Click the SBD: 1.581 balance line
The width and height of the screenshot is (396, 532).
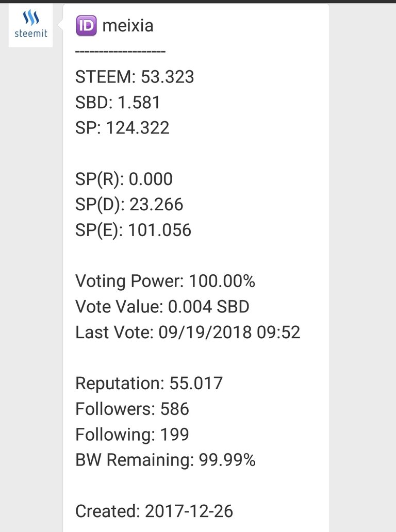pyautogui.click(x=118, y=103)
